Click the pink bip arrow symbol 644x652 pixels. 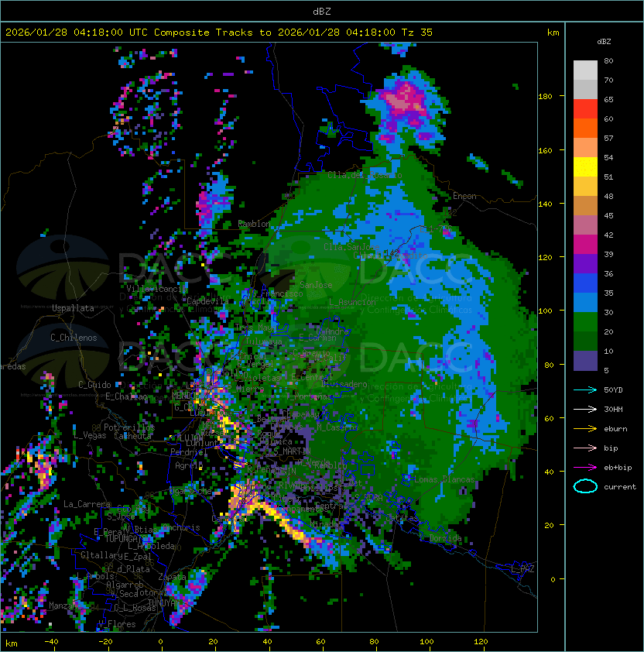coord(585,448)
